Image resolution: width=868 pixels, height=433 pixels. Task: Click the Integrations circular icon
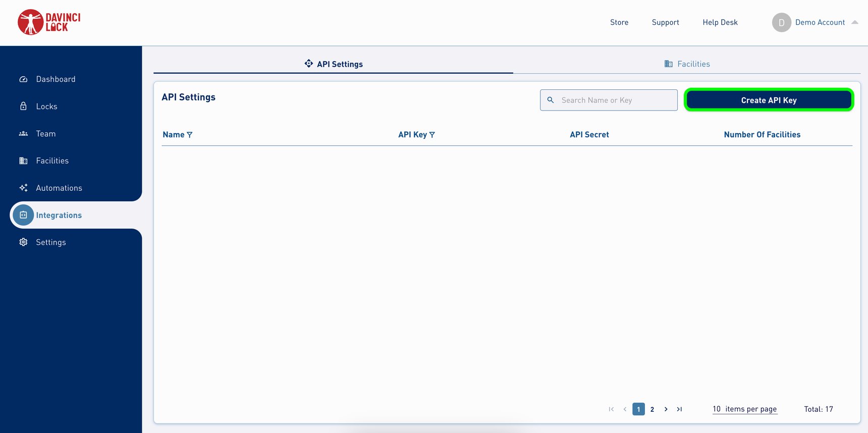(x=23, y=215)
